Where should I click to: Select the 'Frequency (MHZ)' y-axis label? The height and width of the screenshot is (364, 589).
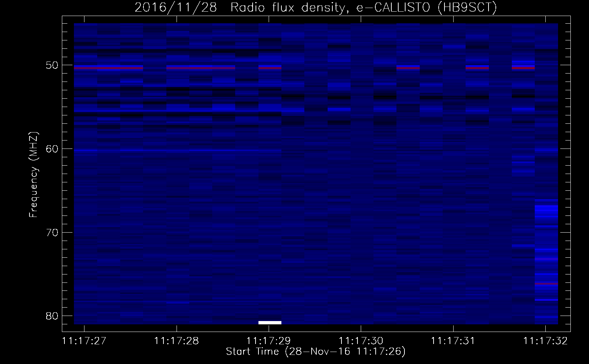(x=33, y=175)
